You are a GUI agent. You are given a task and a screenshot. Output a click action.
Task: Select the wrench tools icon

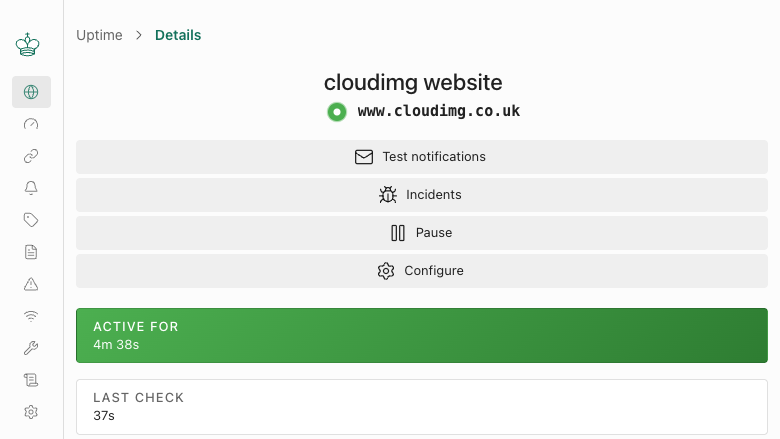pyautogui.click(x=31, y=348)
